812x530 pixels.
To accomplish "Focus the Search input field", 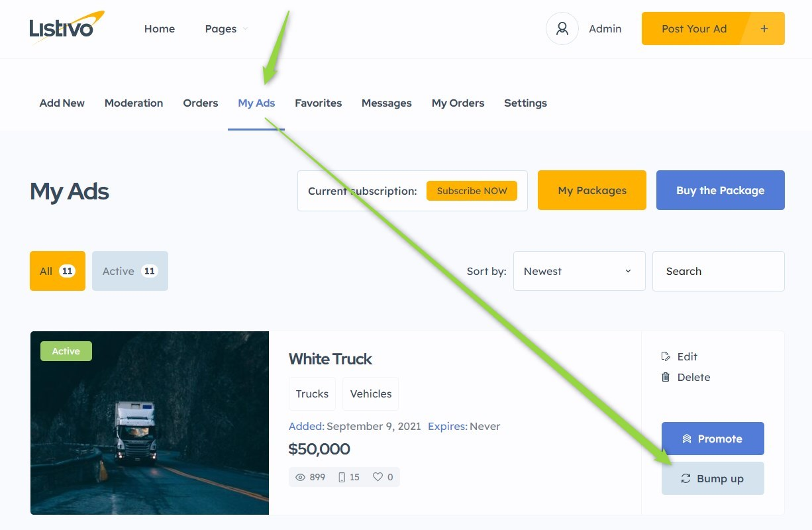I will tap(719, 271).
